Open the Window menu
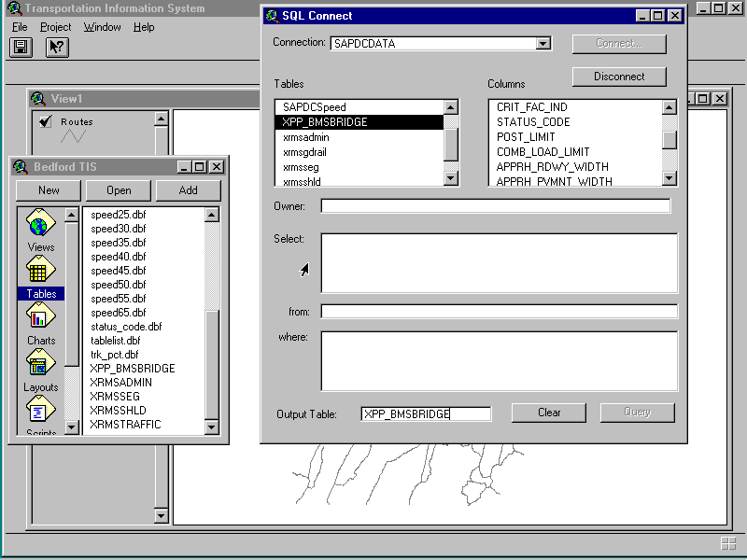747x560 pixels. click(102, 27)
